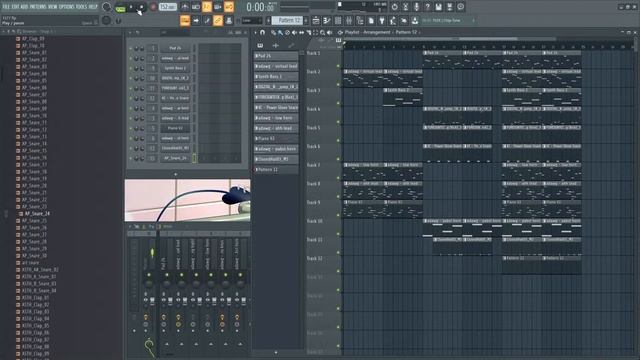
Task: Select Pattern 12 in pattern picker
Action: [276, 169]
